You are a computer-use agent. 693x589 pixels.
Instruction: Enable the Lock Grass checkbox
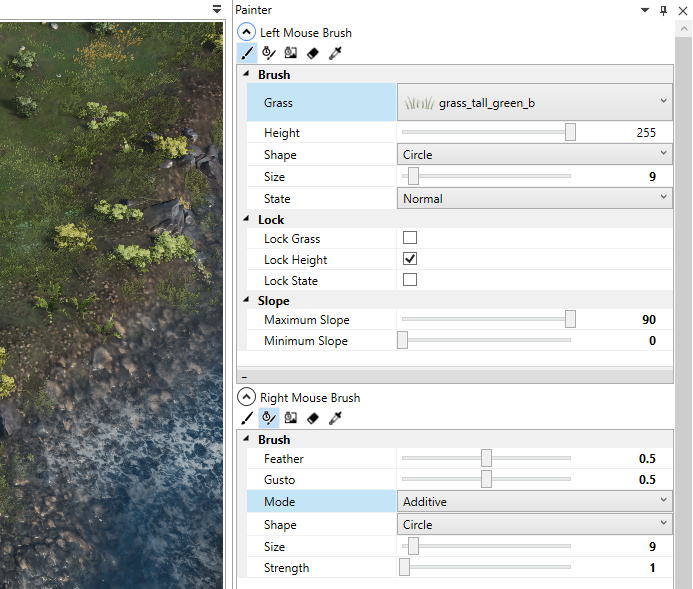(x=410, y=238)
